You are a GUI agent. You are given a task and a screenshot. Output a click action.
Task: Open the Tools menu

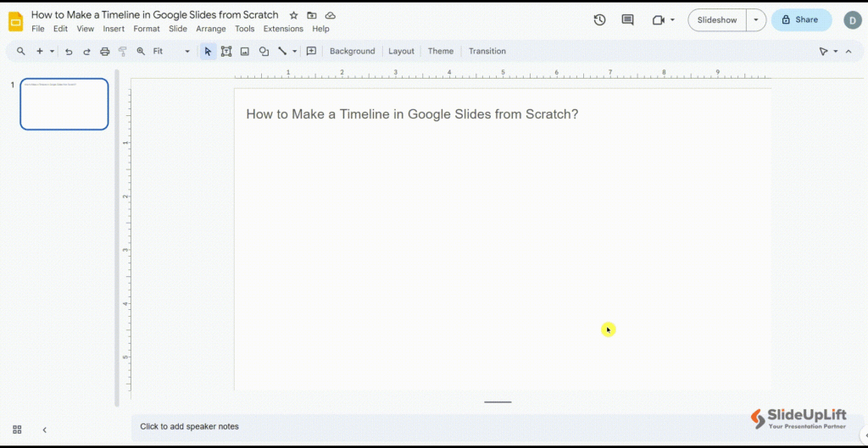245,29
